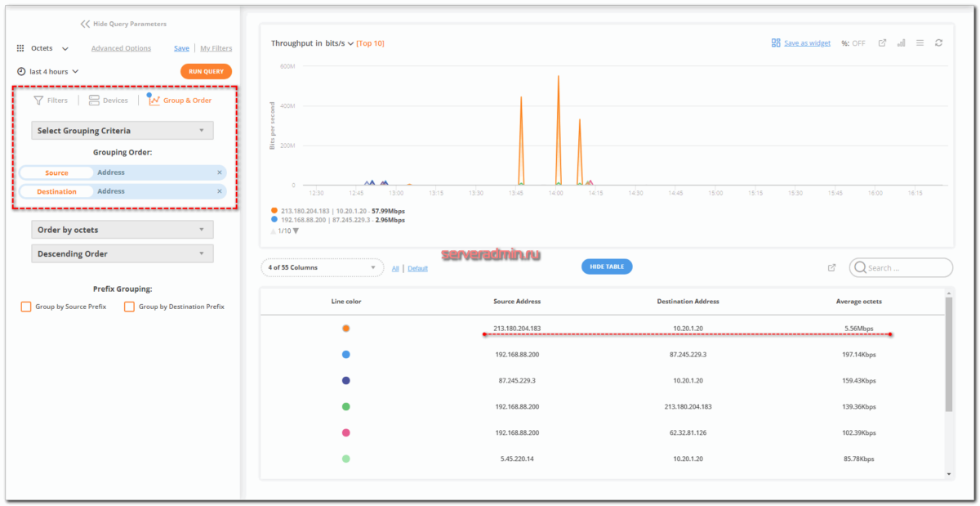This screenshot has width=980, height=506.
Task: Select the Group & Order chart icon
Action: point(154,100)
